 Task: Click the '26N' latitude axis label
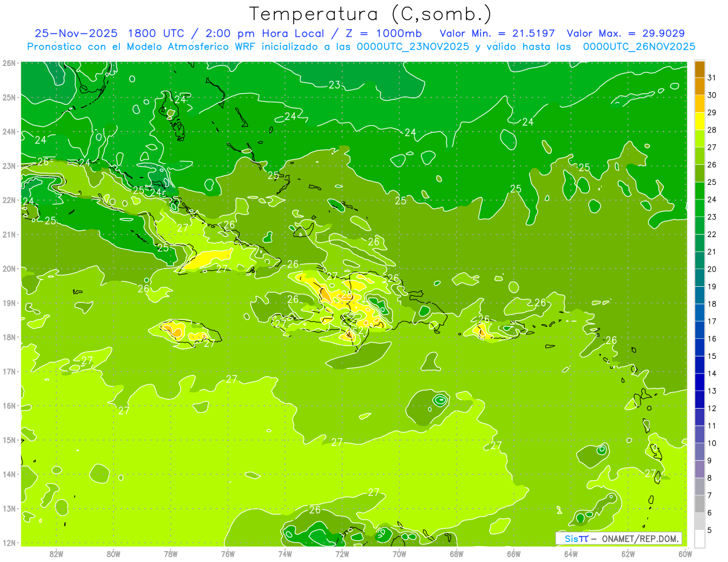9,63
